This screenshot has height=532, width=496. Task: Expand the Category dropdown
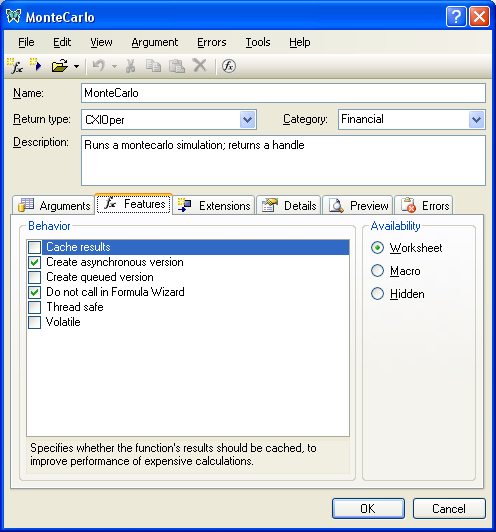(477, 119)
